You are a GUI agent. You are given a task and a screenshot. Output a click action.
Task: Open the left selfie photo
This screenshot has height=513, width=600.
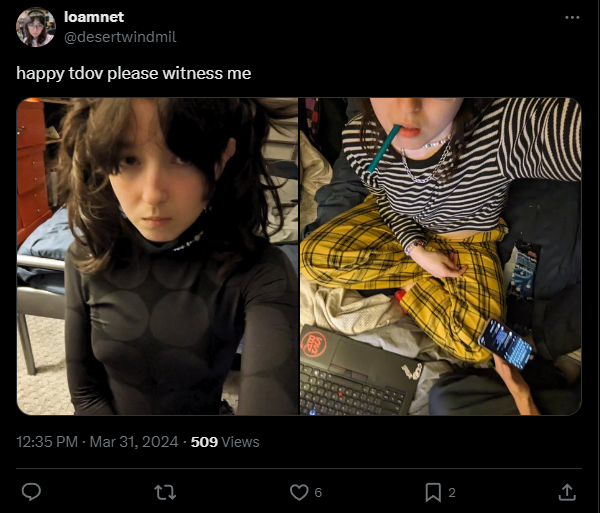point(157,256)
